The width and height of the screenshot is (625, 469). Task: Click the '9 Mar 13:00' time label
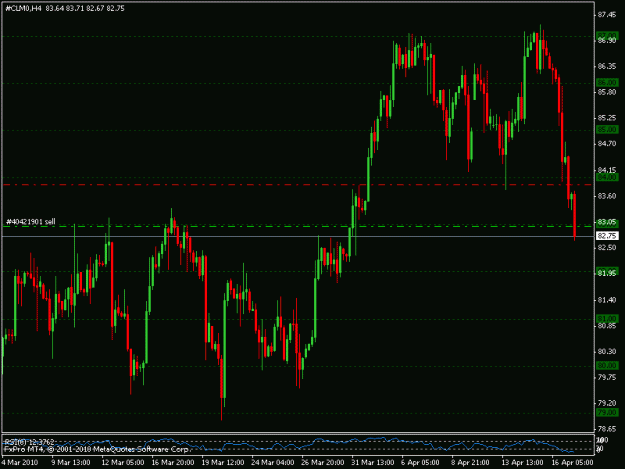pyautogui.click(x=71, y=463)
